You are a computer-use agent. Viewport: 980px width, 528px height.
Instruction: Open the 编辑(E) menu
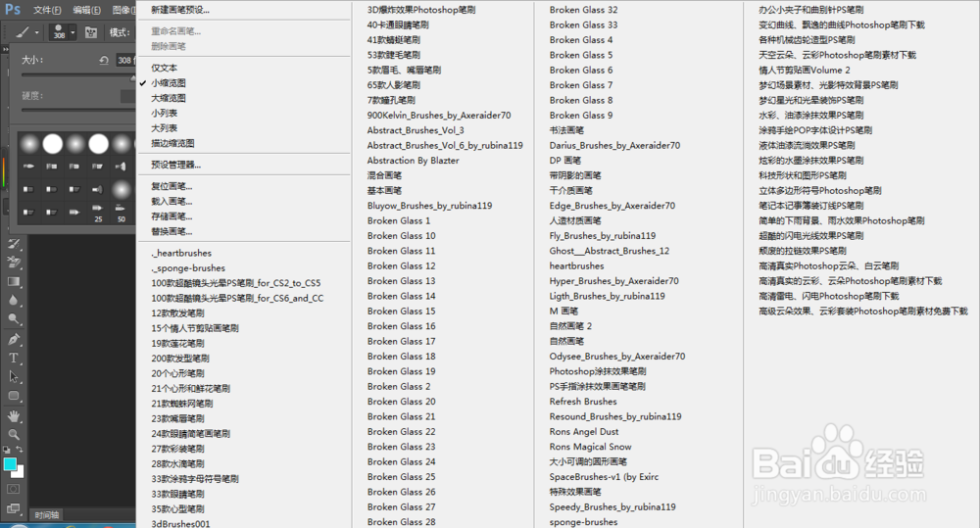point(87,10)
